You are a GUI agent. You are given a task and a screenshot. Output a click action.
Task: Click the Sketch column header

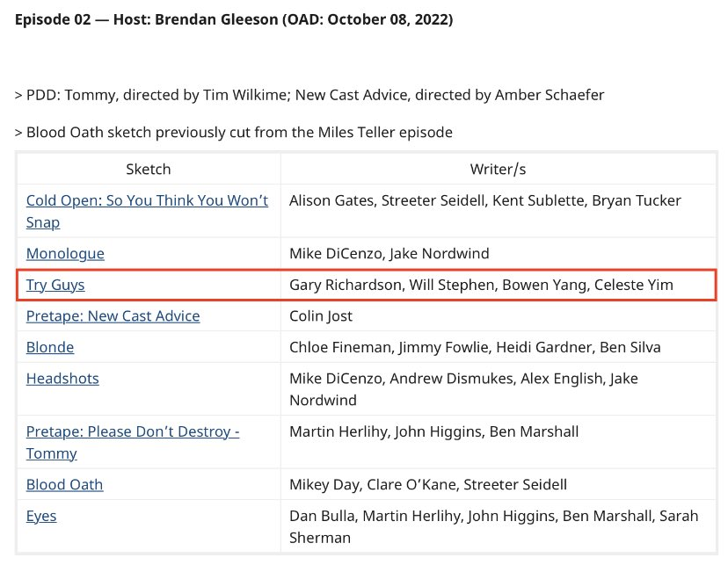pos(149,169)
